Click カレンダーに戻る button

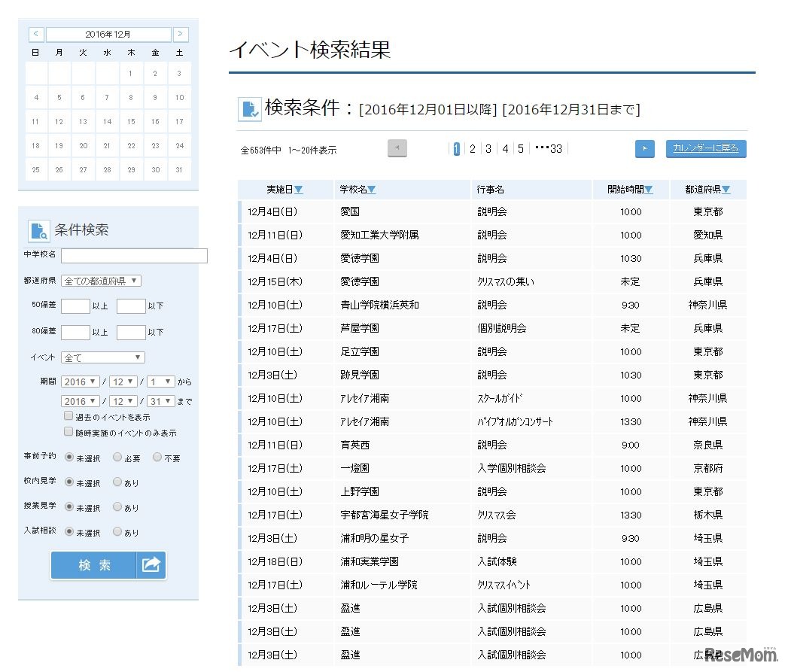coord(705,149)
